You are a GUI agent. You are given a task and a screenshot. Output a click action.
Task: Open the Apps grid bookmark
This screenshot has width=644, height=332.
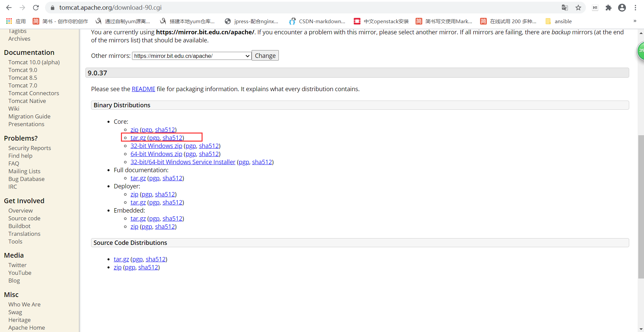click(x=16, y=21)
